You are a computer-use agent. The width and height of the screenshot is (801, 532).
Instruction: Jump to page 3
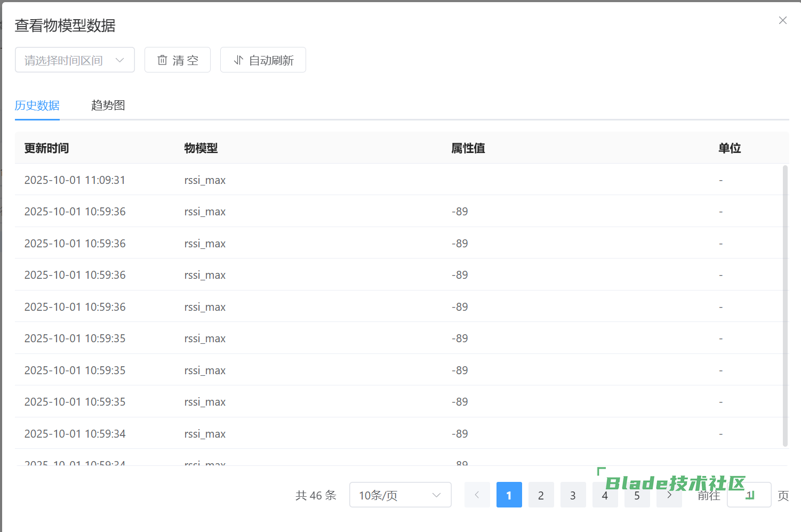[573, 495]
